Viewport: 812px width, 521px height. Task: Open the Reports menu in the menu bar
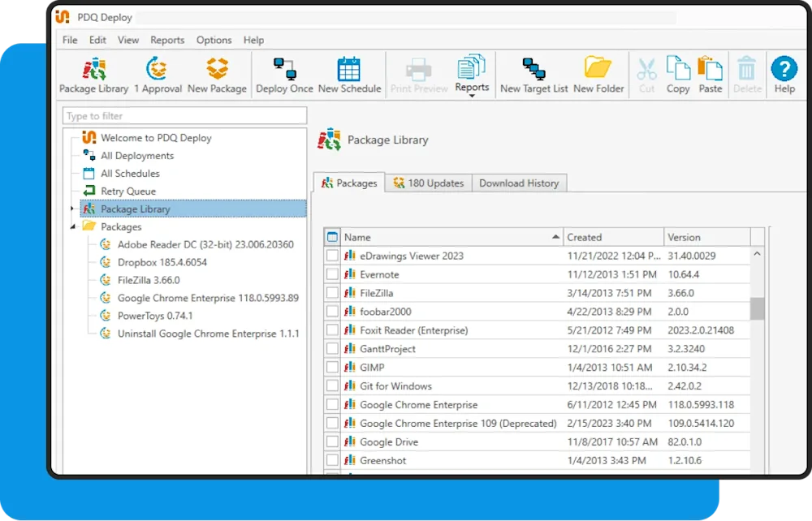tap(167, 40)
